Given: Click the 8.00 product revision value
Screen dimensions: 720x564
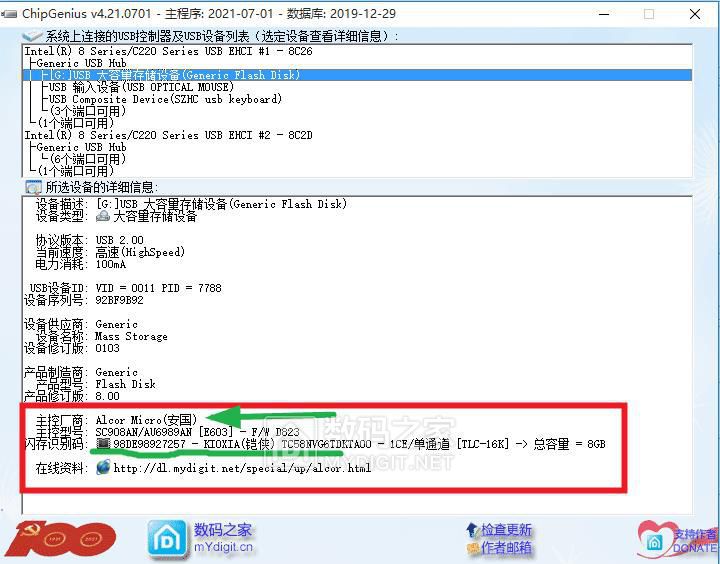Looking at the screenshot, I should pyautogui.click(x=107, y=396).
